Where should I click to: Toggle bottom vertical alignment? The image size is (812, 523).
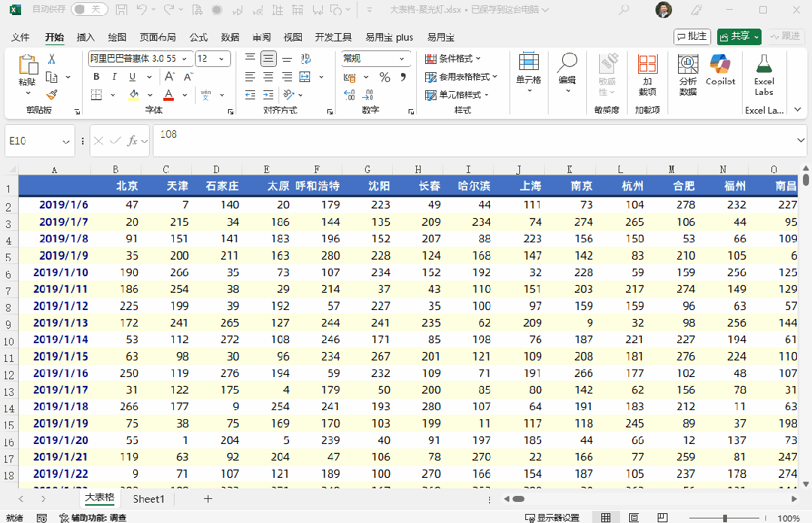pos(287,59)
